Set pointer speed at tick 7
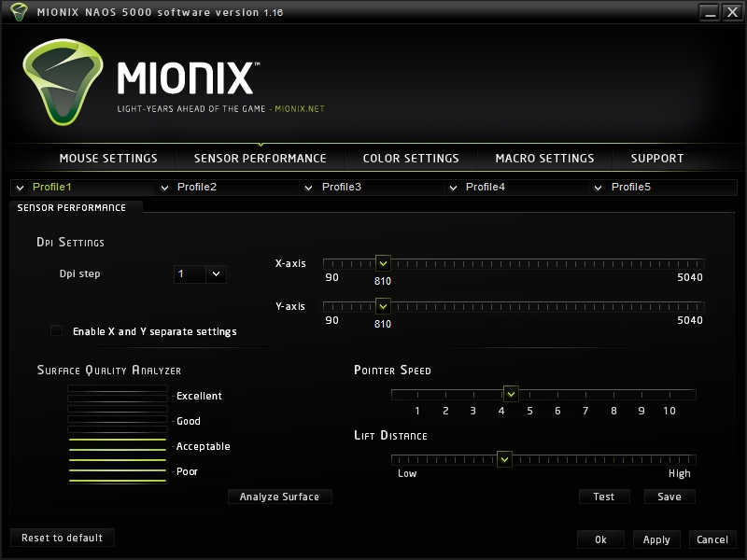 tap(586, 395)
